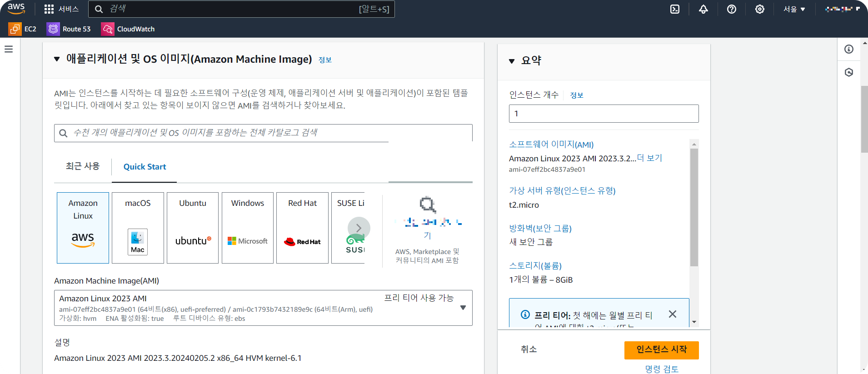Open the notifications bell
This screenshot has height=374, width=868.
(703, 9)
